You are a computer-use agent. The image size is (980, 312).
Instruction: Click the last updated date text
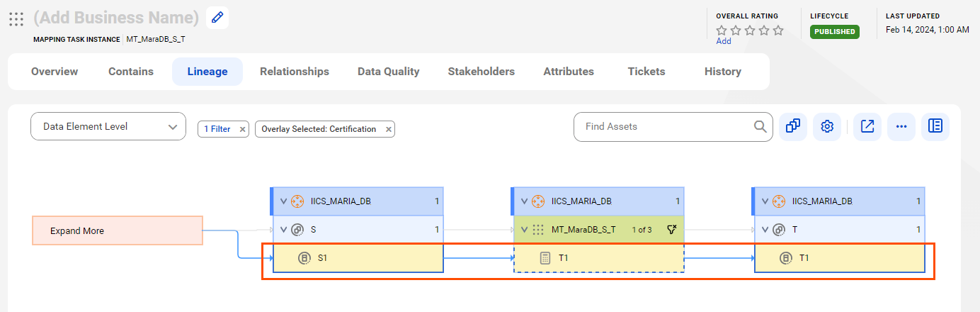[927, 30]
